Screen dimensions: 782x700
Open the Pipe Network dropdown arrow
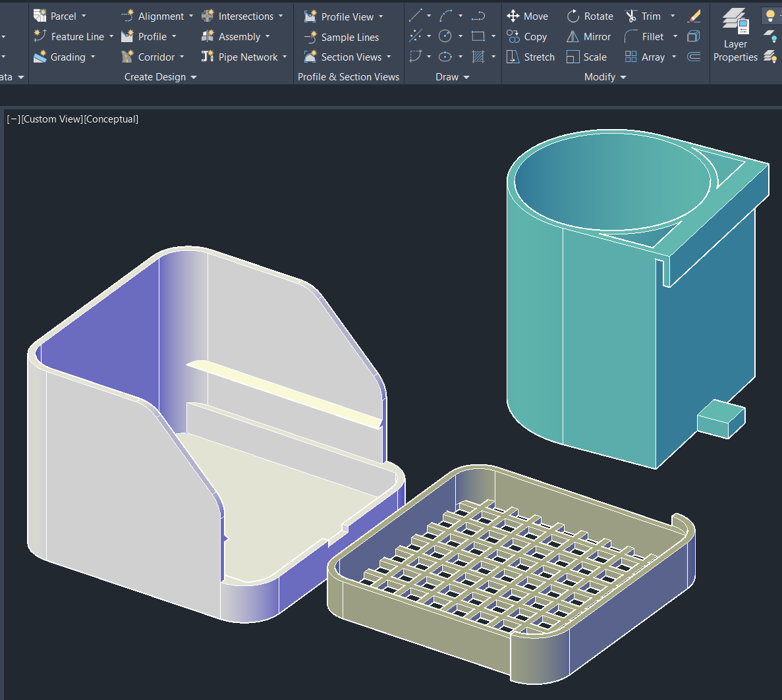285,57
